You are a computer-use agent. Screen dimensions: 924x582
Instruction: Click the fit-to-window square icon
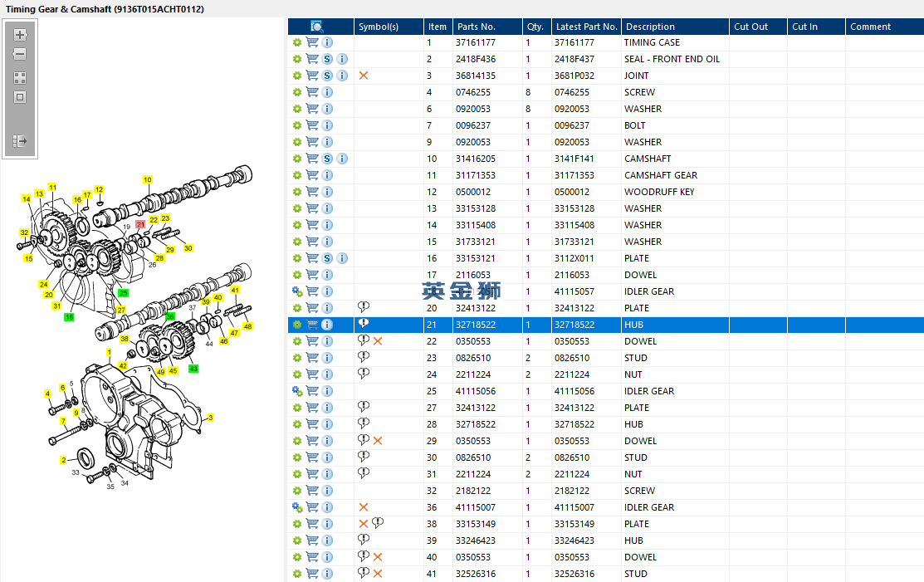(20, 97)
